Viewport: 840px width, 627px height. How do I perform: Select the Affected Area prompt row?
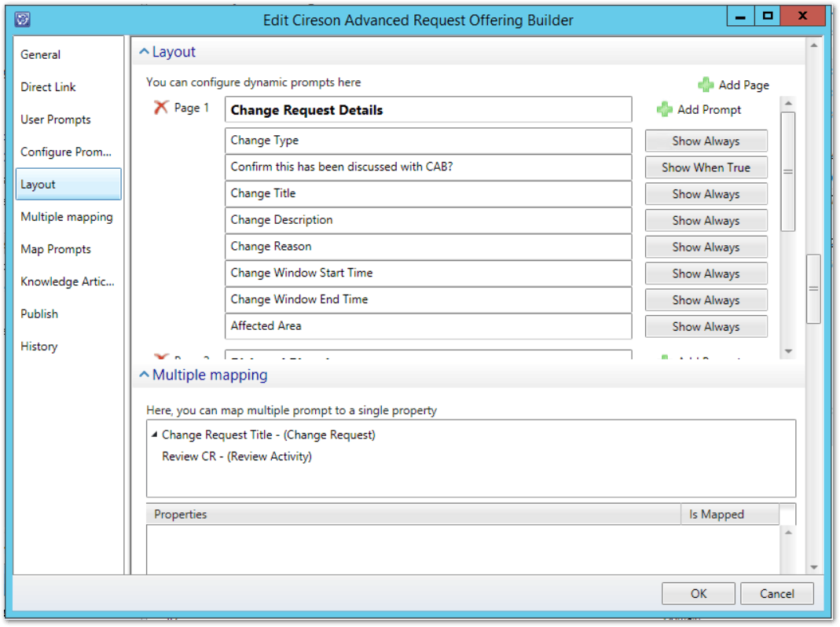(428, 326)
